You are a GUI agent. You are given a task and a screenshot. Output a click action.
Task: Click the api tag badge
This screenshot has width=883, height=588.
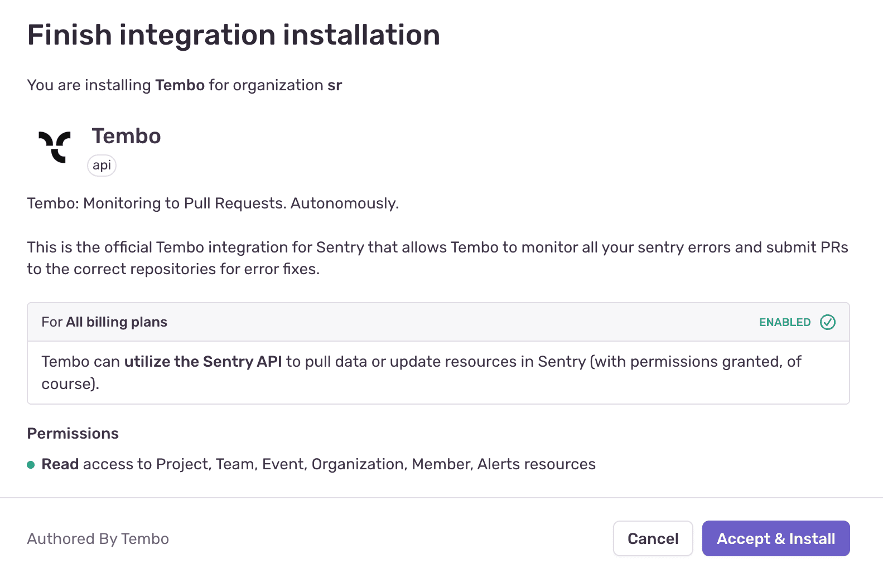102,166
